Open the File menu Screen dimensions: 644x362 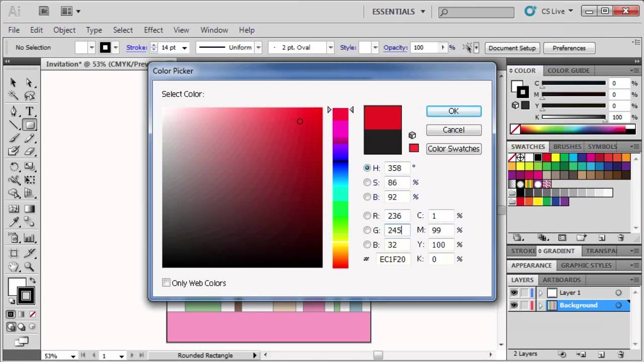point(14,30)
